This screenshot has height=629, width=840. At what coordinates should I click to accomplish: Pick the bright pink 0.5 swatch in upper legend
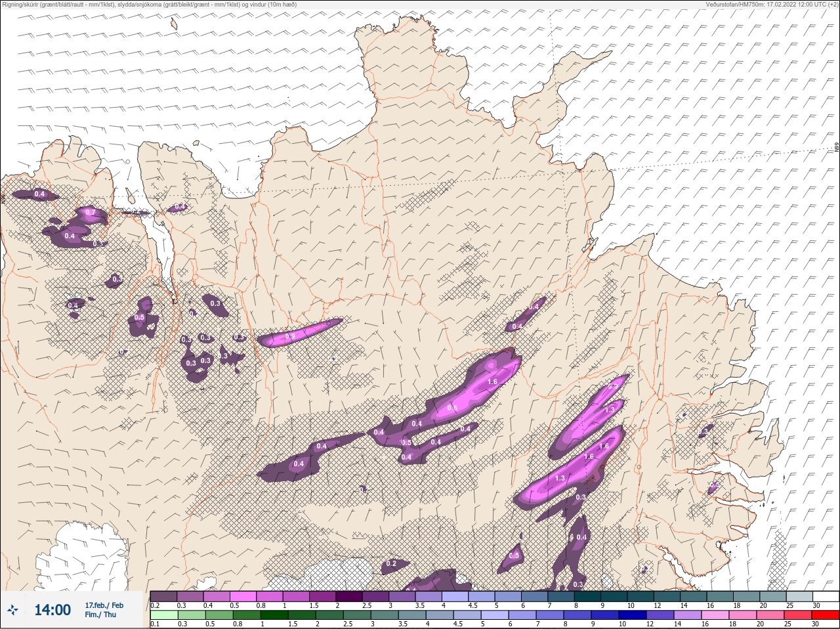click(x=243, y=596)
